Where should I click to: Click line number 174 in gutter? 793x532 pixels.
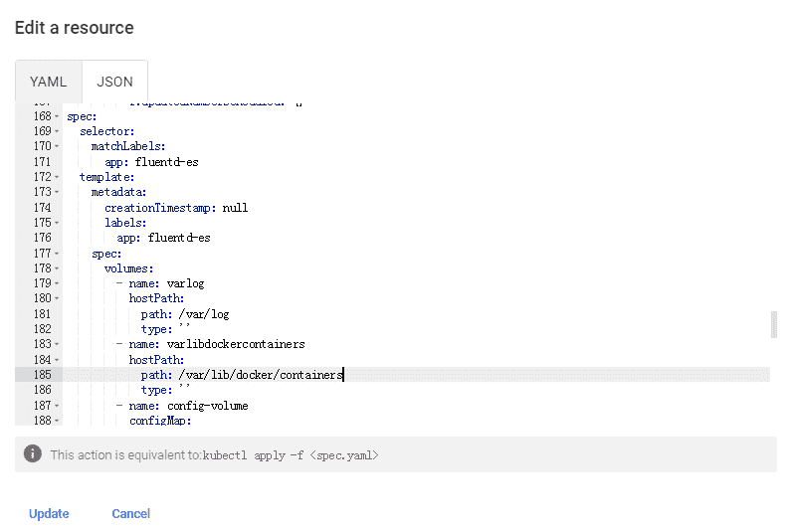43,208
